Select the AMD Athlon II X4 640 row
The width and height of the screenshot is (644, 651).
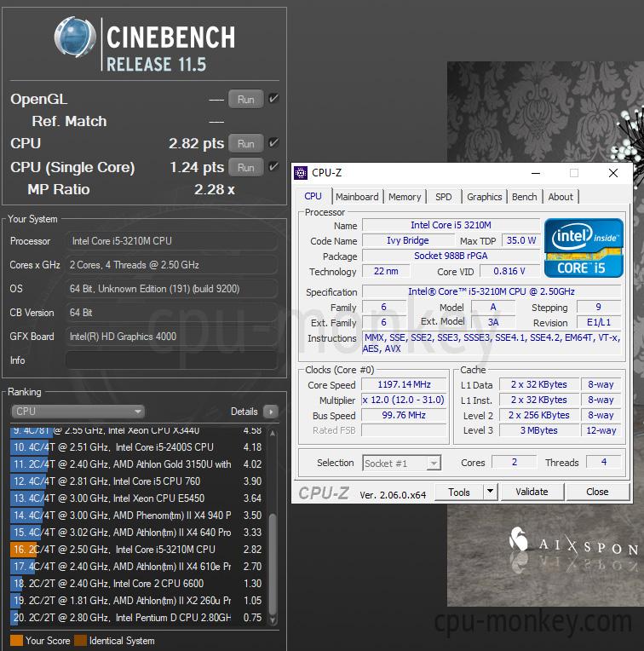point(138,533)
